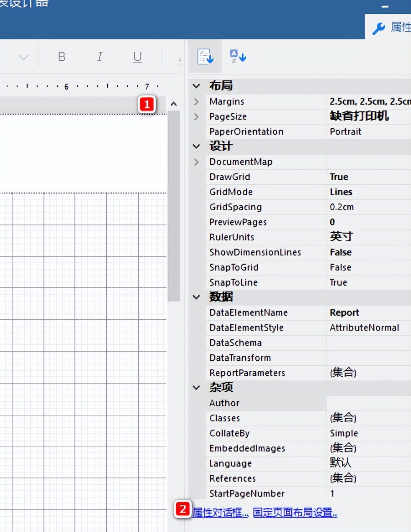The image size is (411, 532).
Task: Expand the PageSize property
Action: [x=196, y=116]
